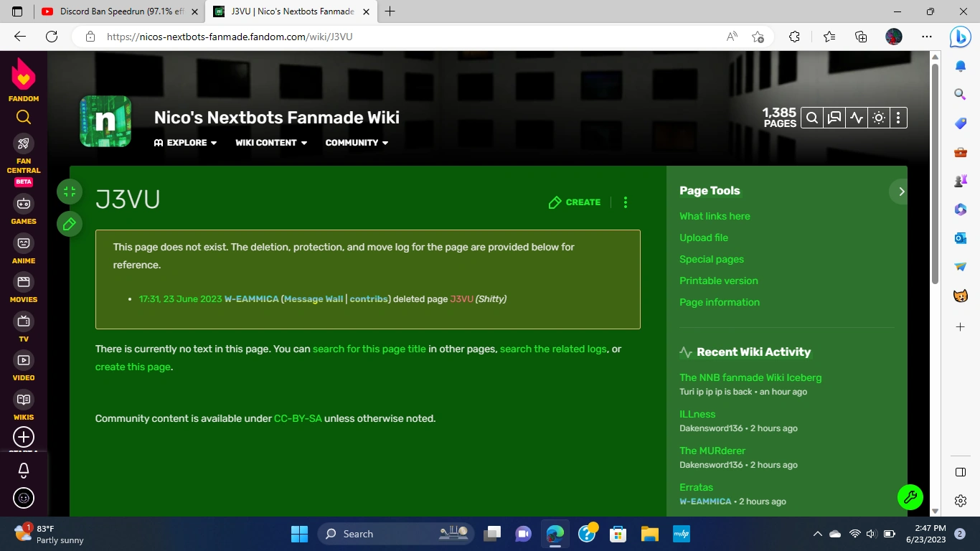Open page actions three-dot menu
This screenshot has height=551, width=980.
pyautogui.click(x=626, y=202)
